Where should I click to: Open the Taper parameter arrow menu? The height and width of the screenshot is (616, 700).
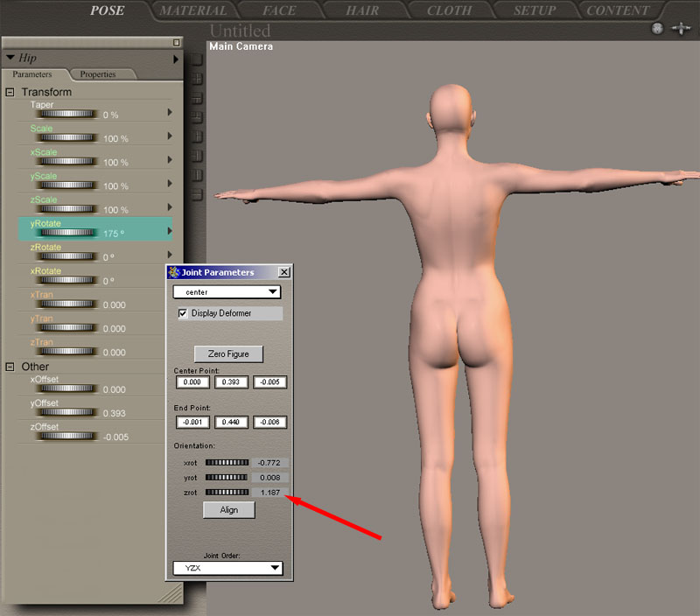coord(170,112)
